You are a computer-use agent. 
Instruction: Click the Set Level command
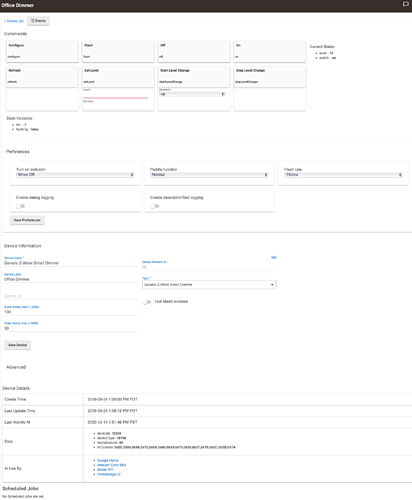[118, 77]
